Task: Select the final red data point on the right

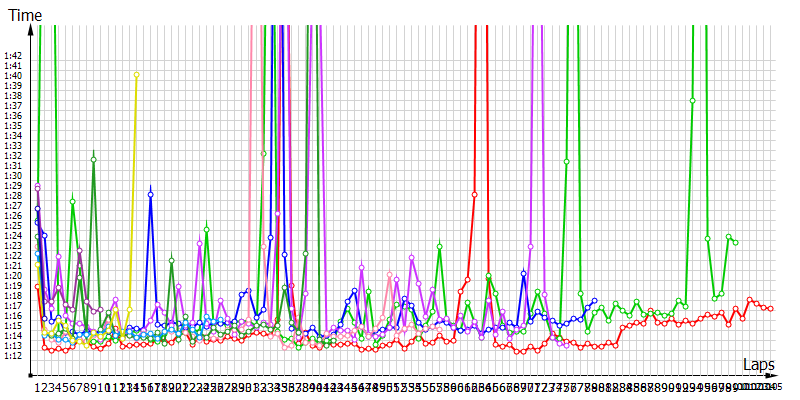Action: point(770,308)
